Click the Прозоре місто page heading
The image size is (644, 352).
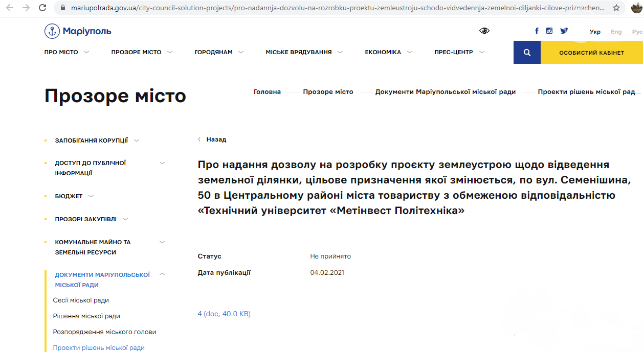click(x=116, y=96)
